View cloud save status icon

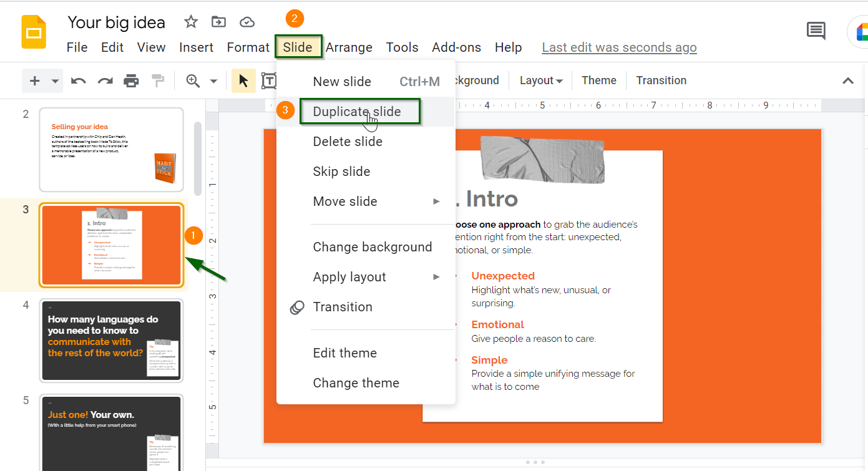[x=247, y=22]
